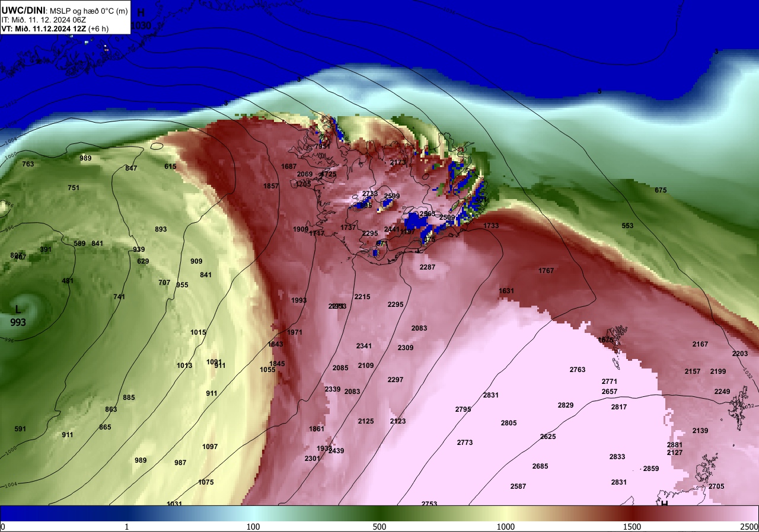Click the freezing level value 2685
759x532 pixels.
click(540, 466)
